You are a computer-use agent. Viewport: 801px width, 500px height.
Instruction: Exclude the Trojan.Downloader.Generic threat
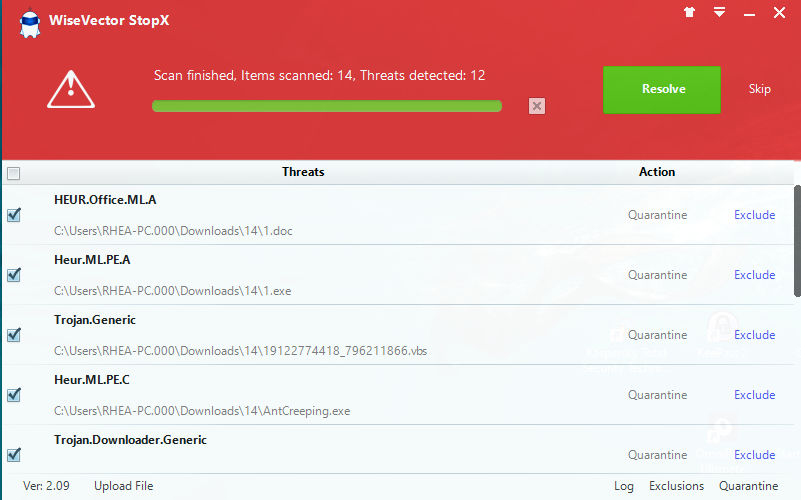(755, 455)
